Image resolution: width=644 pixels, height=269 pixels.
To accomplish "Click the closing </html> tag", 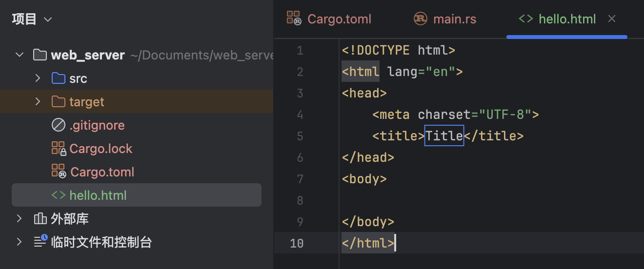I will click(x=368, y=243).
